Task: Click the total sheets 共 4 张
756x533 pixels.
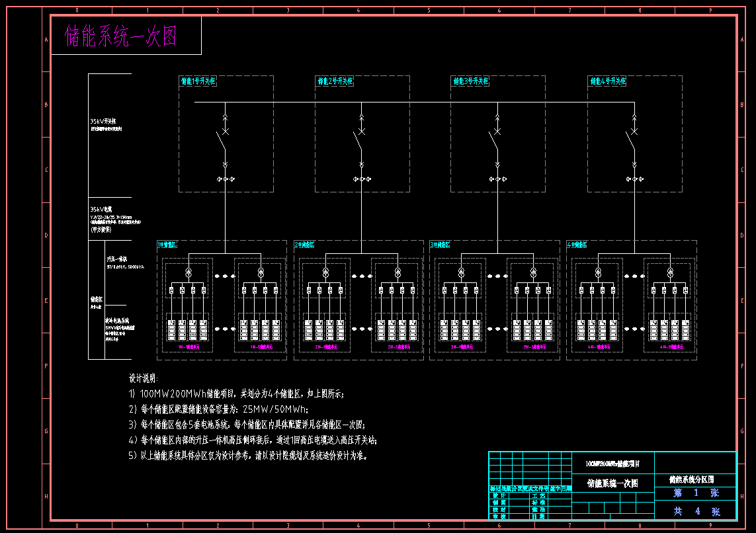Action: 696,511
